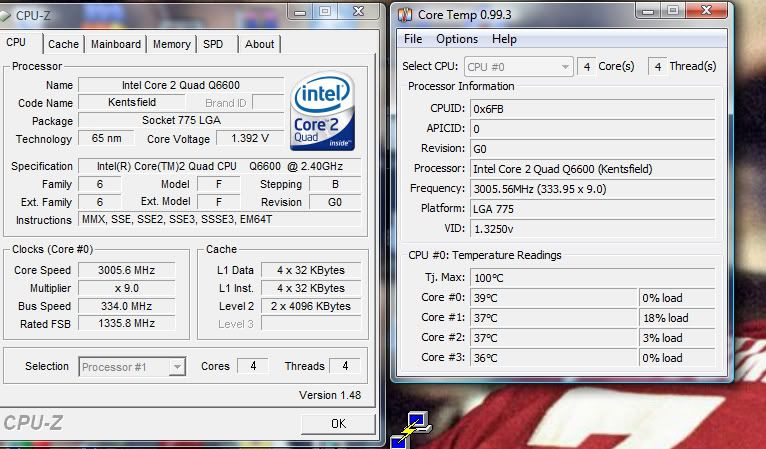Click the Core Voltage value '1.392 V'
This screenshot has width=766, height=449.
pos(250,138)
